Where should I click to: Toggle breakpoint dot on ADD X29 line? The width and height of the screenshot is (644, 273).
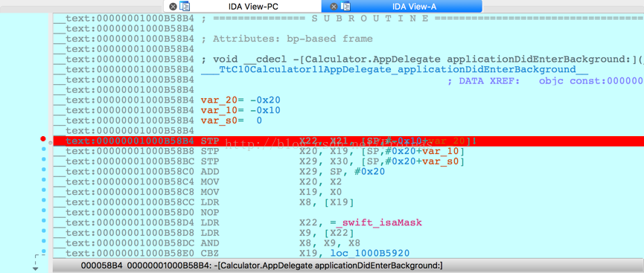[43, 170]
